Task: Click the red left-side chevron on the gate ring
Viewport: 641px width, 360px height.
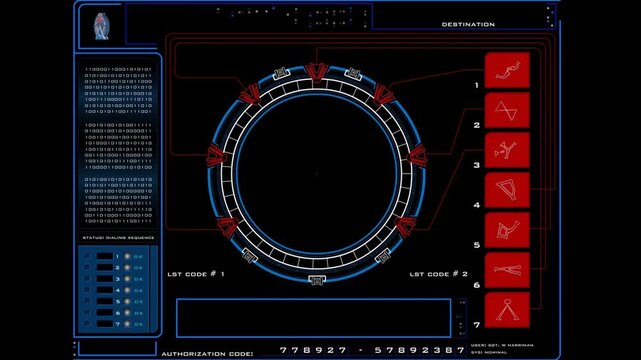Action: (216, 156)
